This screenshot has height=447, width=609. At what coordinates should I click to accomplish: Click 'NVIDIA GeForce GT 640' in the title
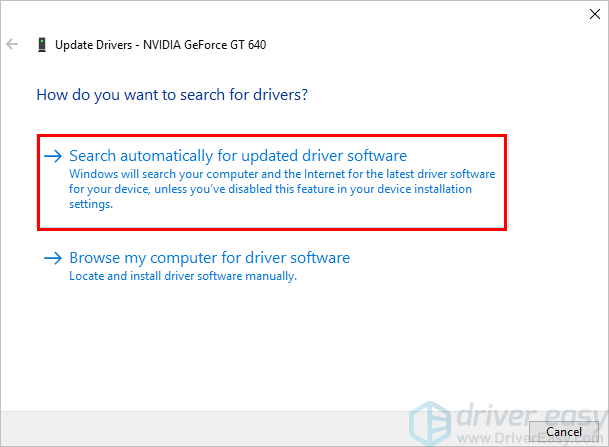point(205,45)
